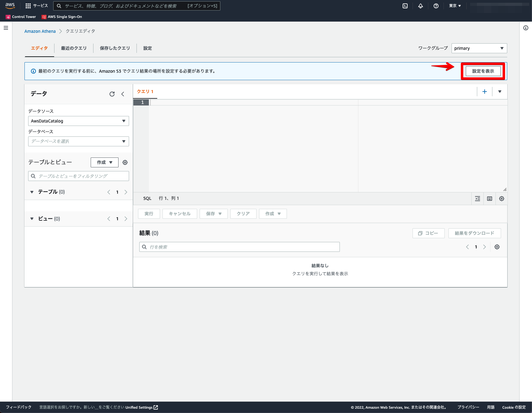Viewport: 532px width, 413px height.
Task: Focus the tables and views filter field
Action: coord(79,176)
